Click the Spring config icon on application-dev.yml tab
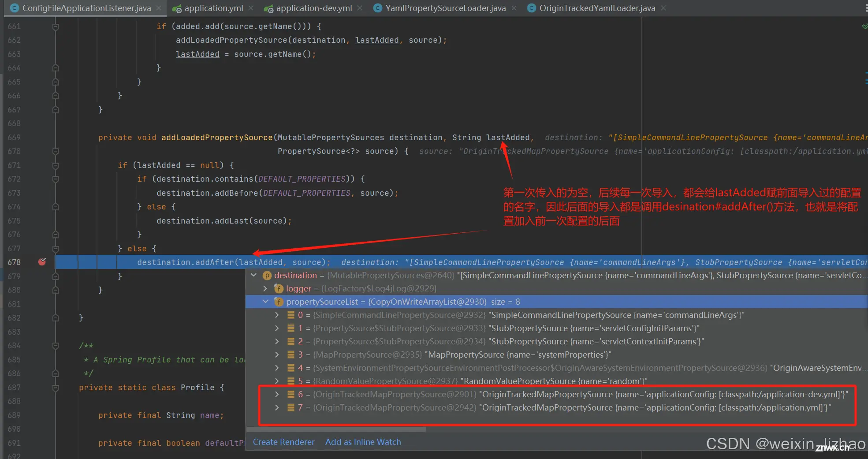This screenshot has height=459, width=868. pyautogui.click(x=268, y=8)
